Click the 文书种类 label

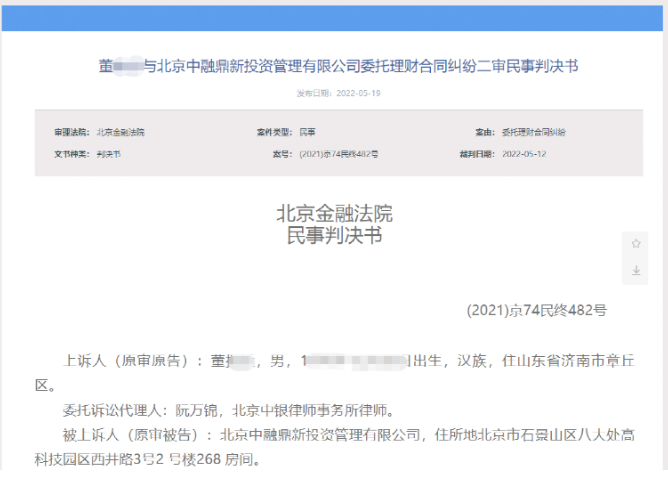click(71, 154)
